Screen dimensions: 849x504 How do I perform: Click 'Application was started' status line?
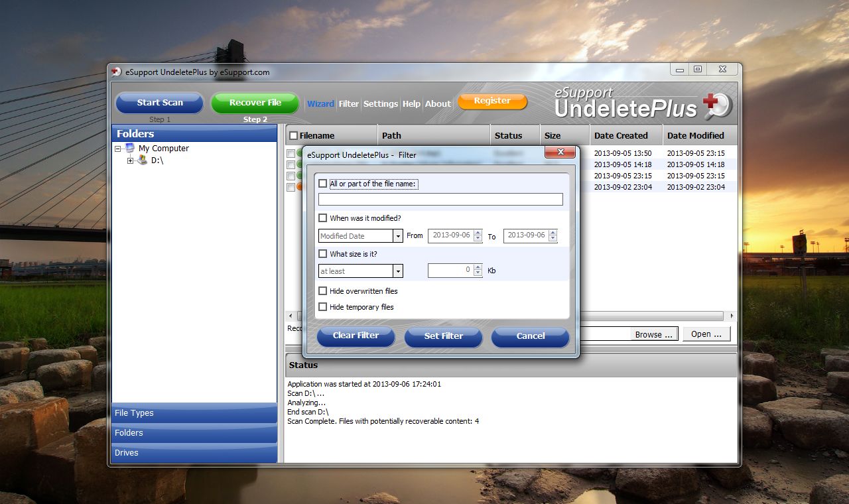point(364,384)
